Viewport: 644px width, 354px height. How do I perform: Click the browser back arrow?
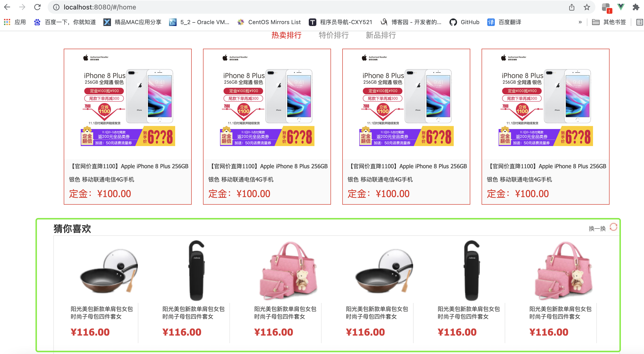pyautogui.click(x=7, y=7)
